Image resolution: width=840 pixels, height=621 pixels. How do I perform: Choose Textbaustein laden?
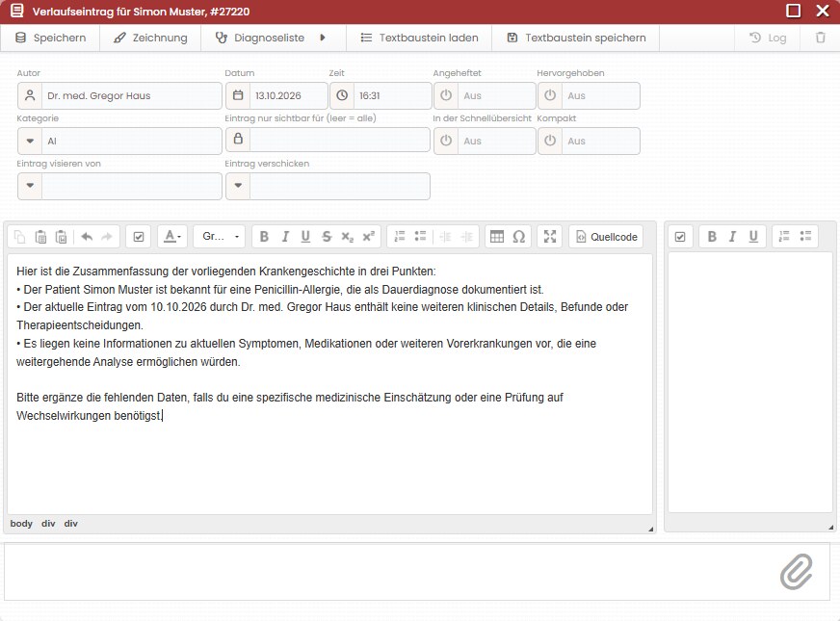pos(419,38)
